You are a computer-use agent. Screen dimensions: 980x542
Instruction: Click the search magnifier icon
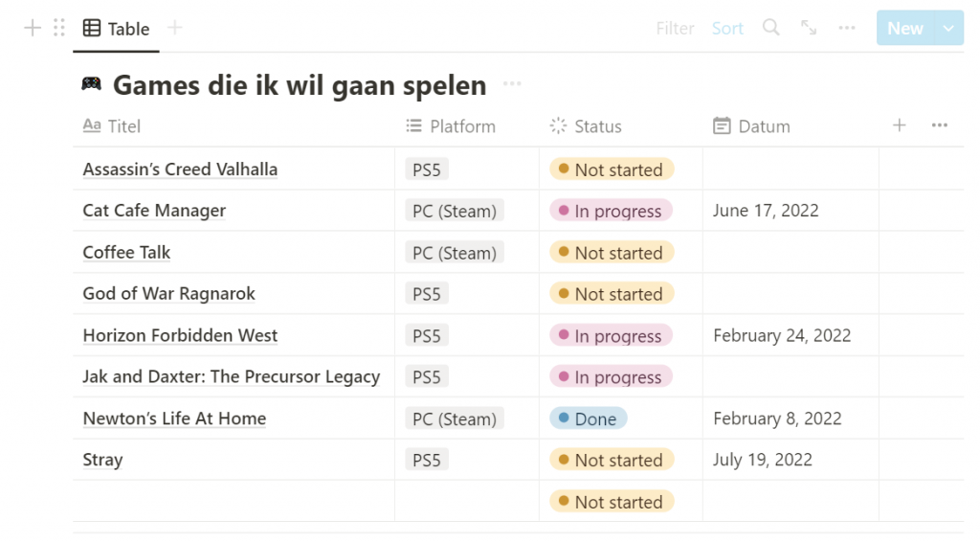(x=770, y=28)
